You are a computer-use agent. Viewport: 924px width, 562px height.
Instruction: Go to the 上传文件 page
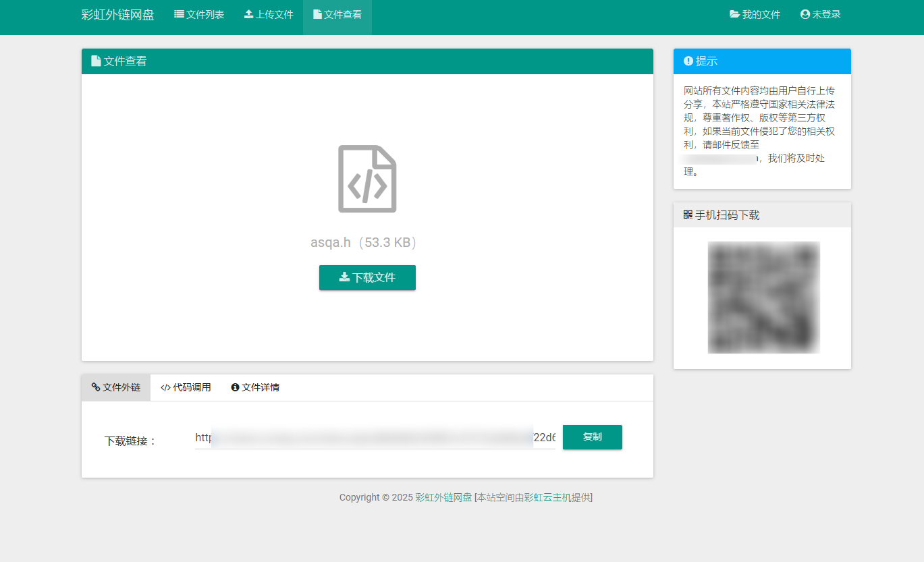pos(269,15)
